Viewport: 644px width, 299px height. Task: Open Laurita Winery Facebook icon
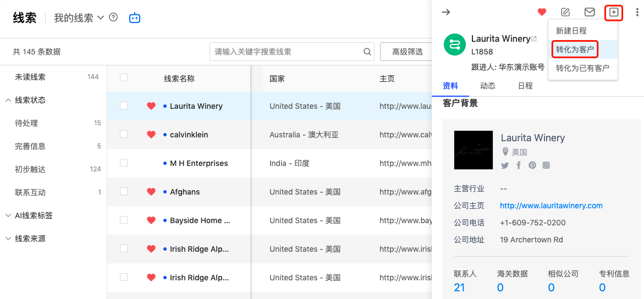pyautogui.click(x=519, y=165)
